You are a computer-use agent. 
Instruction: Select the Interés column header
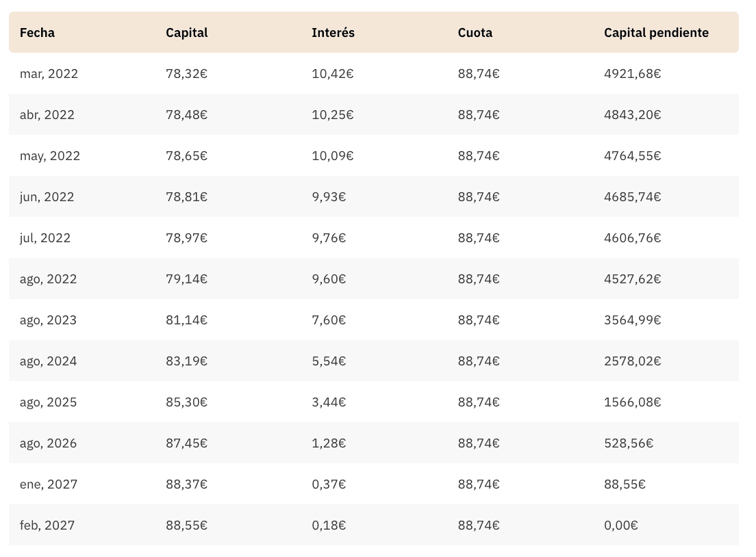333,33
